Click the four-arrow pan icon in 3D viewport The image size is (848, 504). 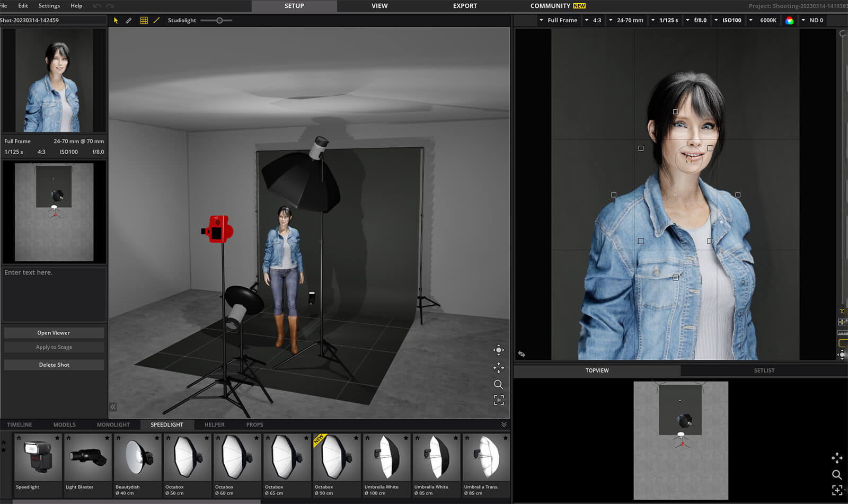[x=498, y=367]
